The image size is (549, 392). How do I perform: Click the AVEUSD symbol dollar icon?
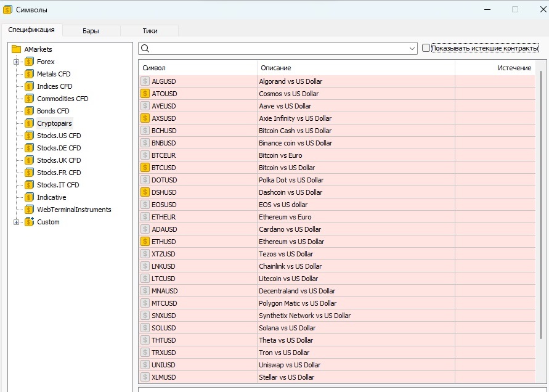click(x=145, y=106)
